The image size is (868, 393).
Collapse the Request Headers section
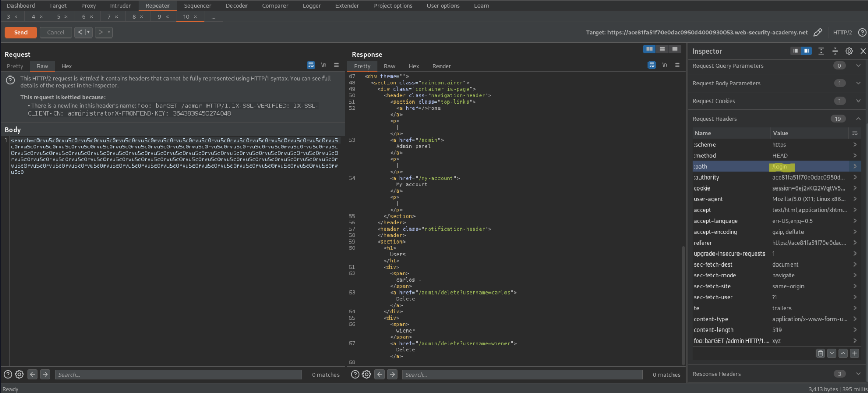pyautogui.click(x=858, y=119)
